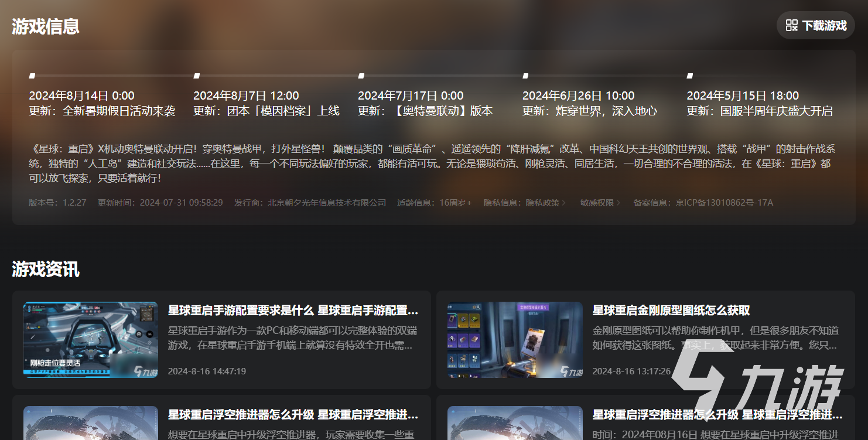Image resolution: width=868 pixels, height=440 pixels.
Task: Click publisher 北京朝夕光年信息技术有限公司
Action: [327, 203]
